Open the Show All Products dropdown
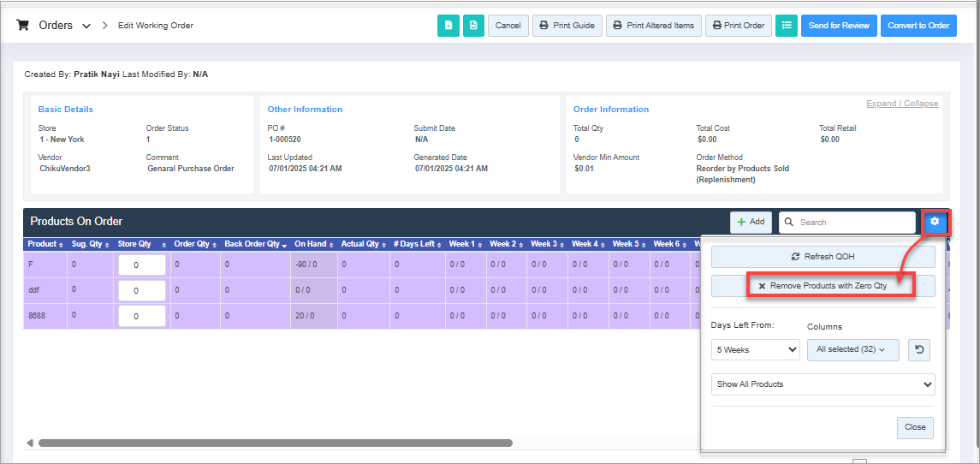 [x=823, y=384]
